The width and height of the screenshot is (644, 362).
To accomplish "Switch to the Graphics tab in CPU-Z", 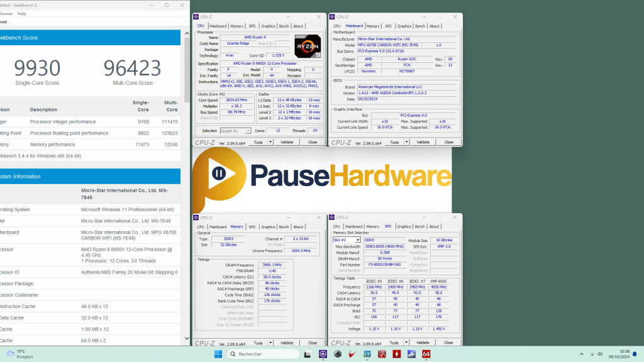I will tap(268, 26).
